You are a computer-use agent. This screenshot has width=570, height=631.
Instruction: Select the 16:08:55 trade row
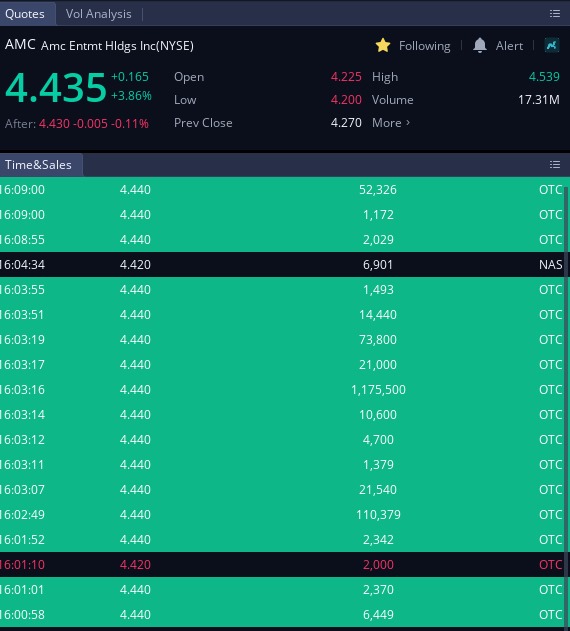tap(282, 239)
